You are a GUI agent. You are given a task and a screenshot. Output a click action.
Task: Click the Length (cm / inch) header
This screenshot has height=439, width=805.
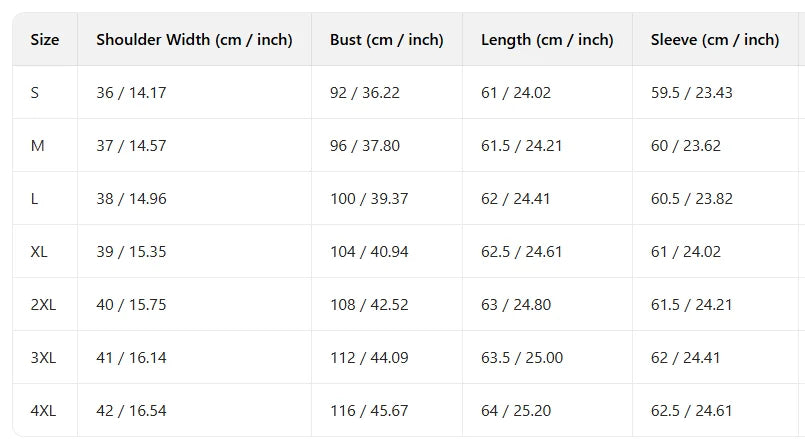(547, 40)
